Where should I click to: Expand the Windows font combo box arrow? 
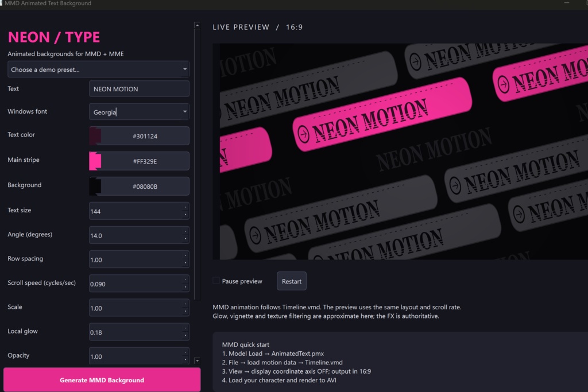coord(184,112)
